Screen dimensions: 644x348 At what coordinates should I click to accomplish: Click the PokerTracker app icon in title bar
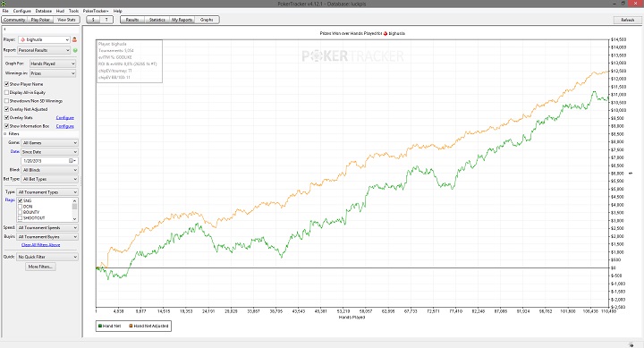[4, 4]
